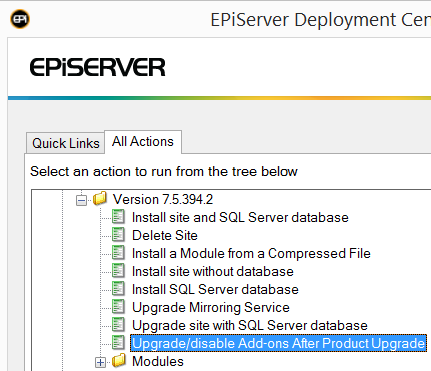This screenshot has width=431, height=371.
Task: Switch to the Quick Links tab
Action: tap(66, 143)
